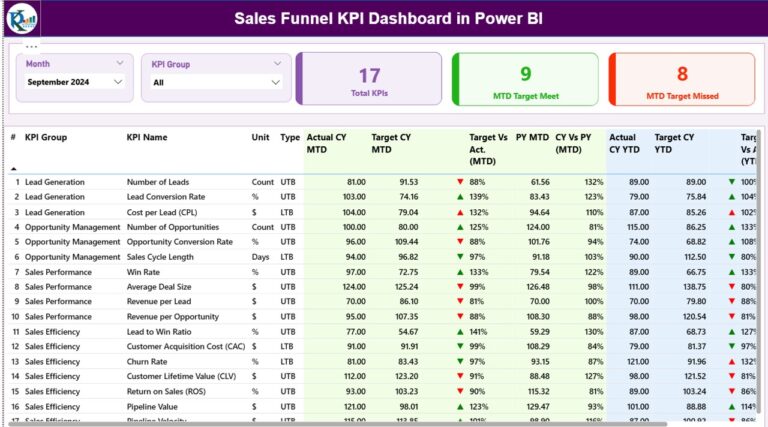Click the PY MTD column header
Screen dimensions: 768x427
(x=532, y=138)
